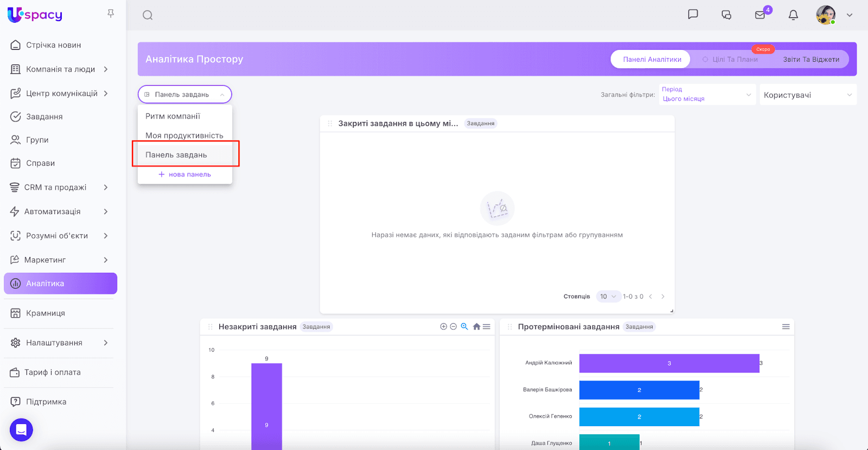
Task: Reset chart zoom with home icon
Action: (x=476, y=326)
